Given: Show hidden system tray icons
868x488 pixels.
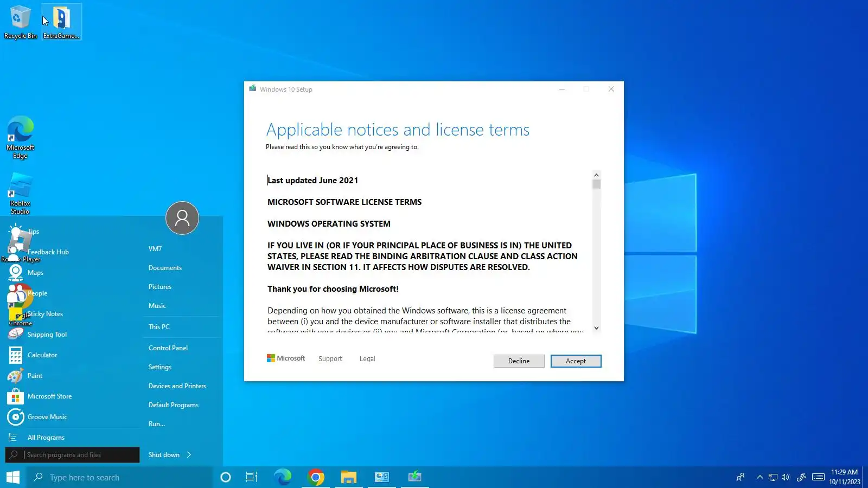Looking at the screenshot, I should (x=759, y=477).
